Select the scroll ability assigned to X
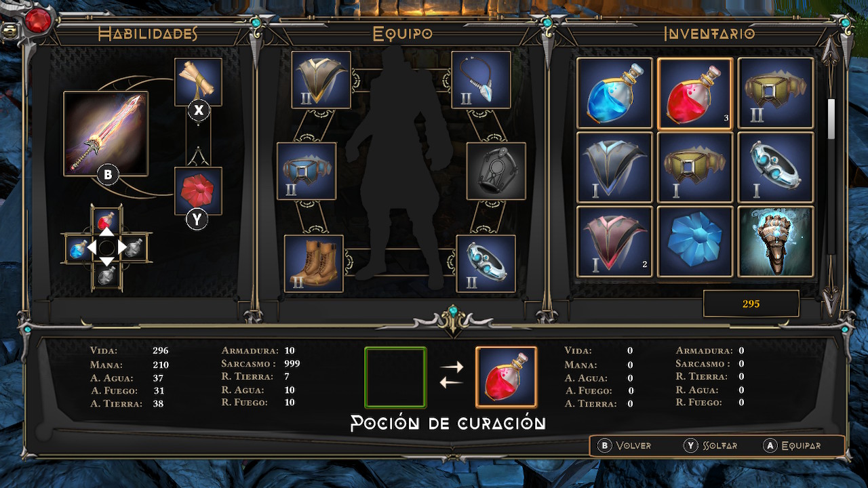This screenshot has height=488, width=868. click(199, 82)
